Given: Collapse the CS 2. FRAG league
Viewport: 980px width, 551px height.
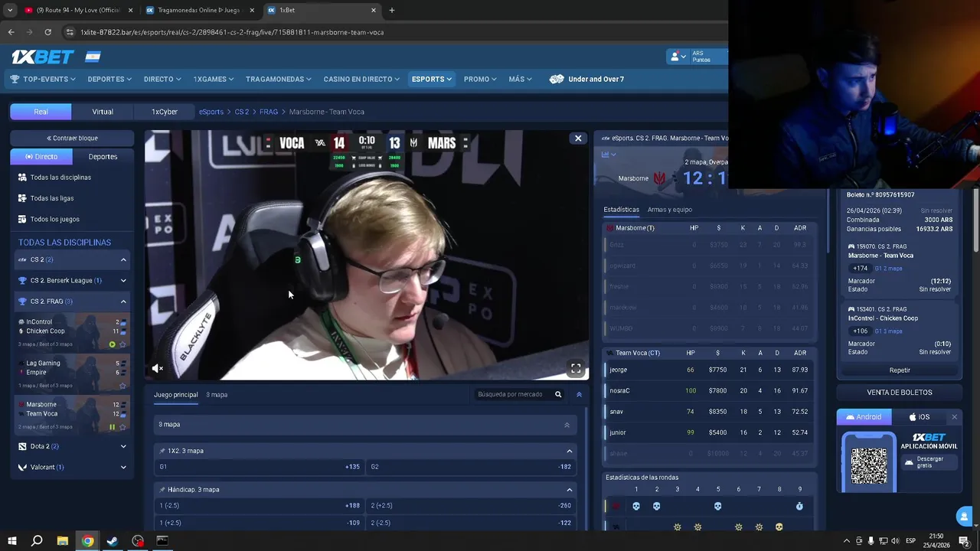Looking at the screenshot, I should pos(123,302).
